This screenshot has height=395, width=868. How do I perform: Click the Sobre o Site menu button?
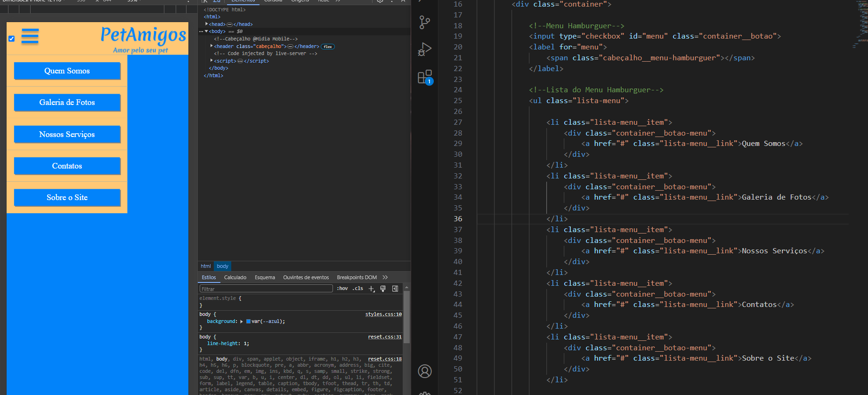coord(67,197)
